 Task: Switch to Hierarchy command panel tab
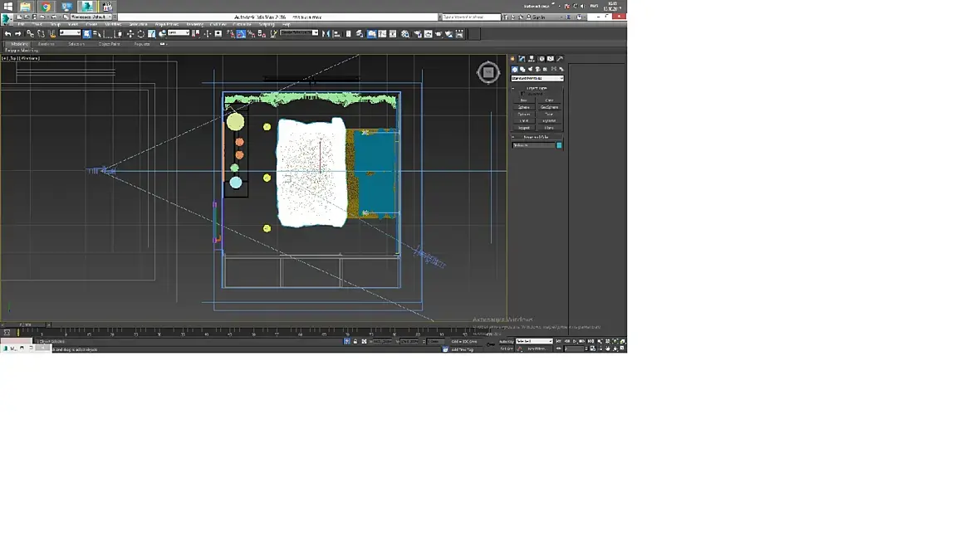tap(532, 58)
